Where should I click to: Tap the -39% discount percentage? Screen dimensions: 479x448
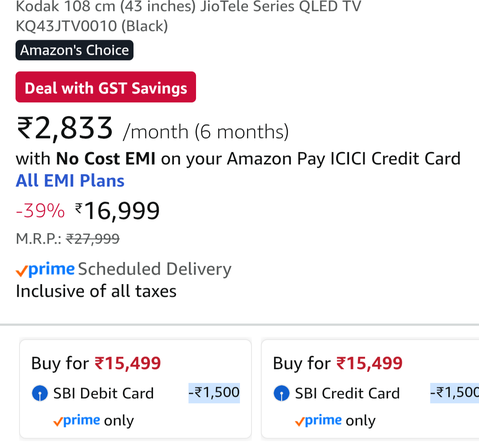(x=40, y=211)
